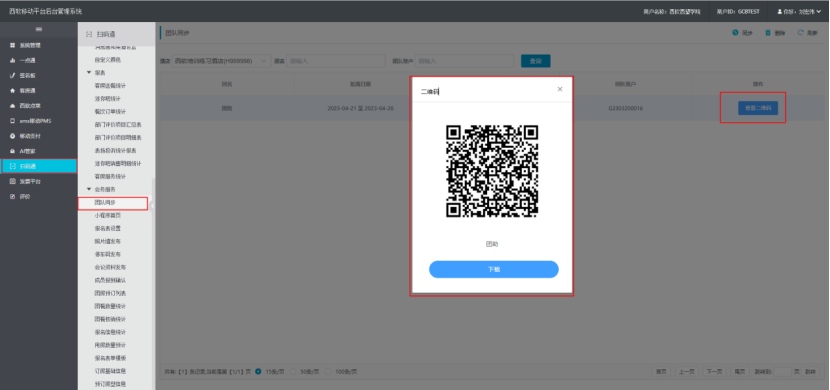Open 成员报到确认 in the submenu

click(110, 280)
